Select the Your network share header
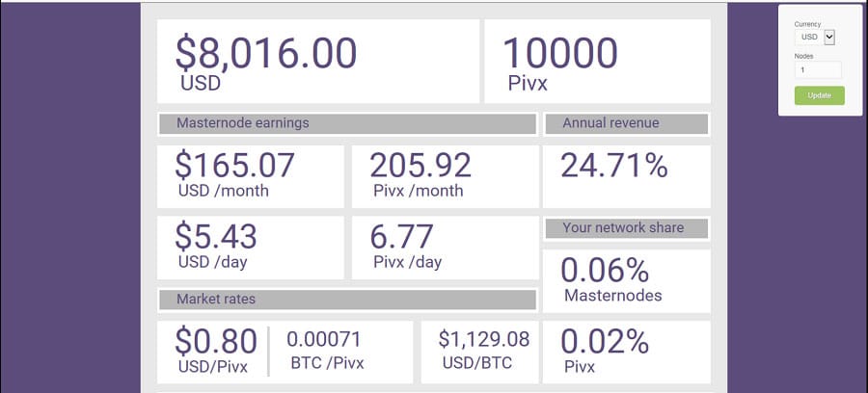Screen dimensions: 868x393 tap(626, 228)
